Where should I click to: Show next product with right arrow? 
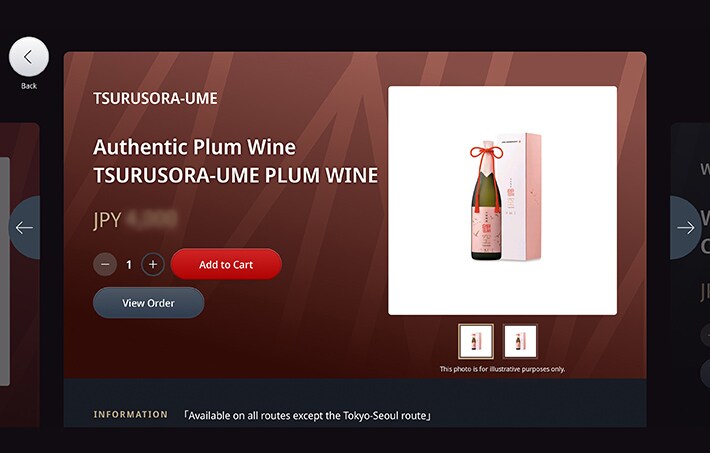686,227
